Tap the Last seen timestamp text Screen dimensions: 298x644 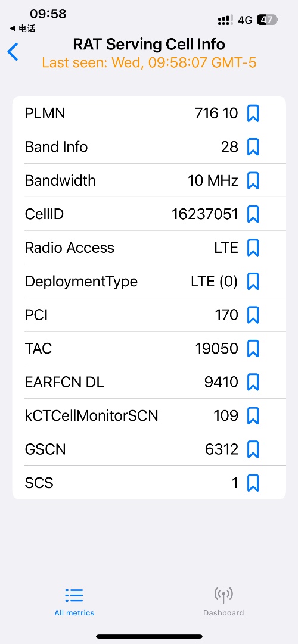(x=149, y=63)
